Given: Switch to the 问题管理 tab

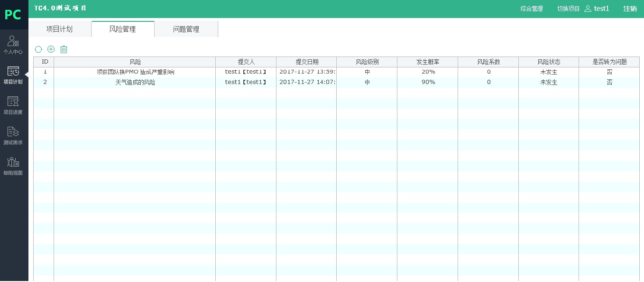Looking at the screenshot, I should (186, 29).
